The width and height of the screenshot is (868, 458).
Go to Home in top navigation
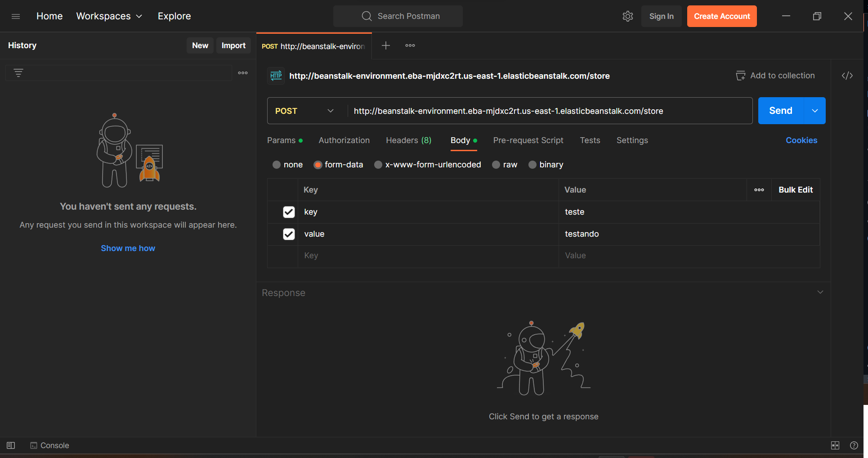click(49, 16)
